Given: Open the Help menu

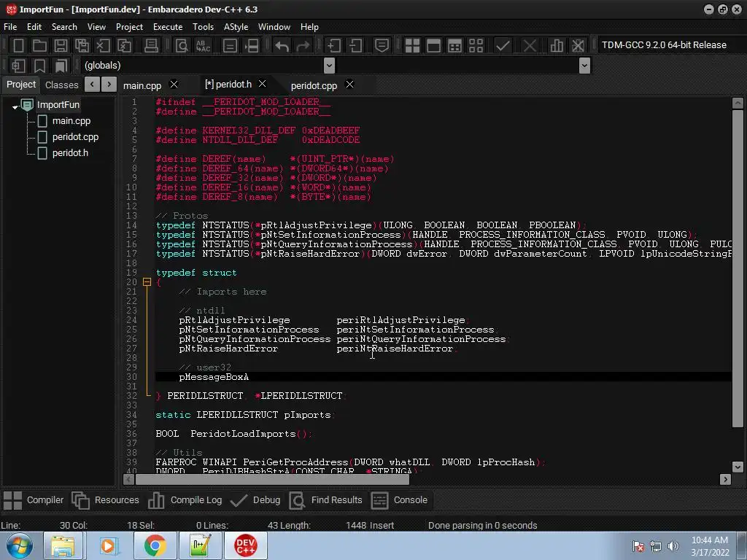Looking at the screenshot, I should click(309, 27).
